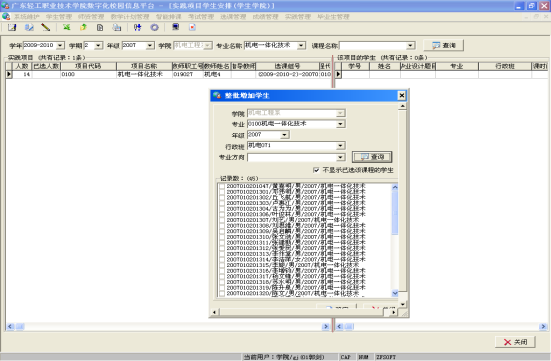Close the 整批增加学生 dialog with its X
This screenshot has height=361, width=551.
coord(402,95)
